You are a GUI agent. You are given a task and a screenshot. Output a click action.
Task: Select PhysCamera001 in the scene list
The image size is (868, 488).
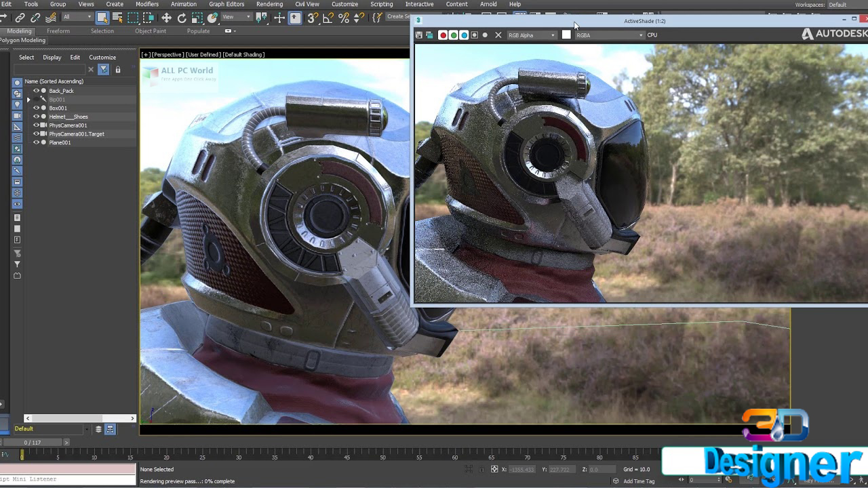68,125
